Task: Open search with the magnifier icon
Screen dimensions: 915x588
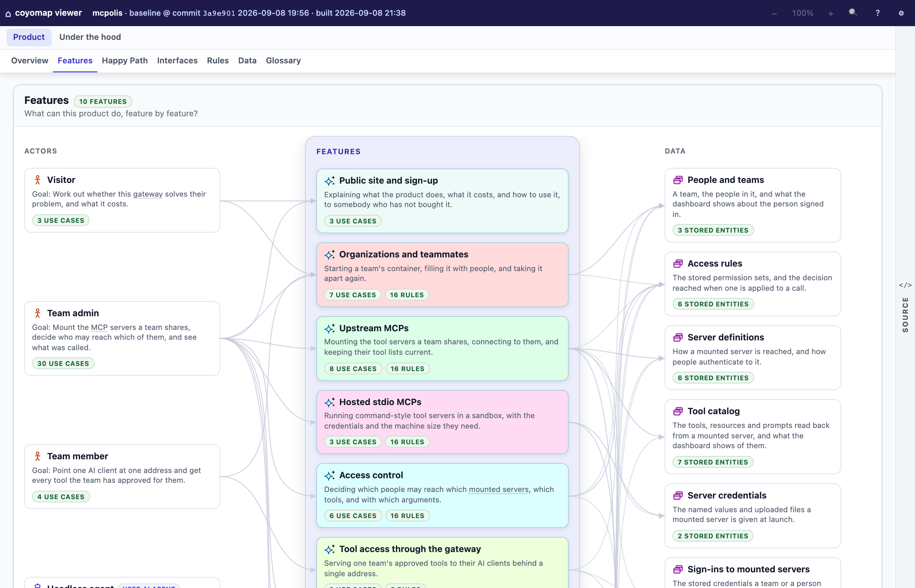Action: [853, 13]
